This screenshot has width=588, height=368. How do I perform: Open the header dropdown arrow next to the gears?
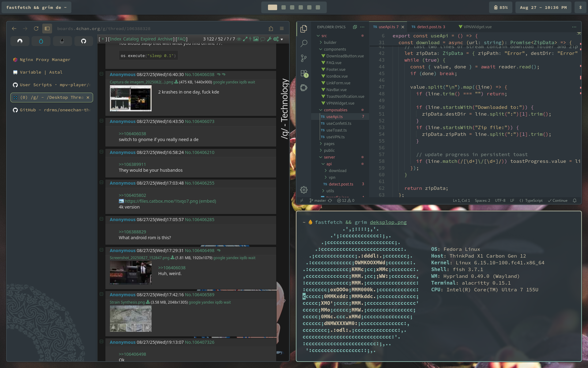click(x=282, y=39)
